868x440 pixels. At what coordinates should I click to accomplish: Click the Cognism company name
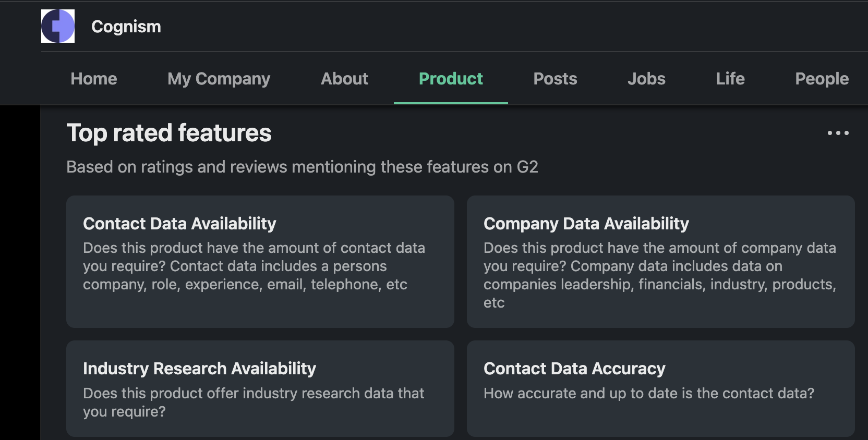point(126,27)
